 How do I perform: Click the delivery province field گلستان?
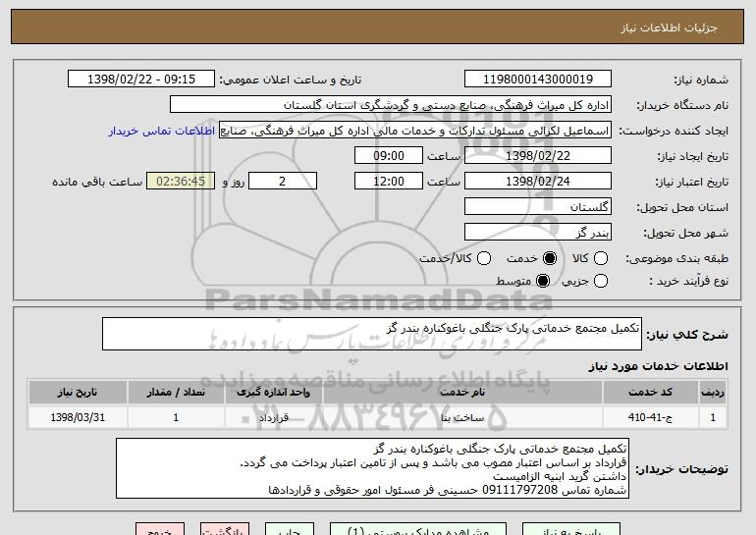click(538, 207)
